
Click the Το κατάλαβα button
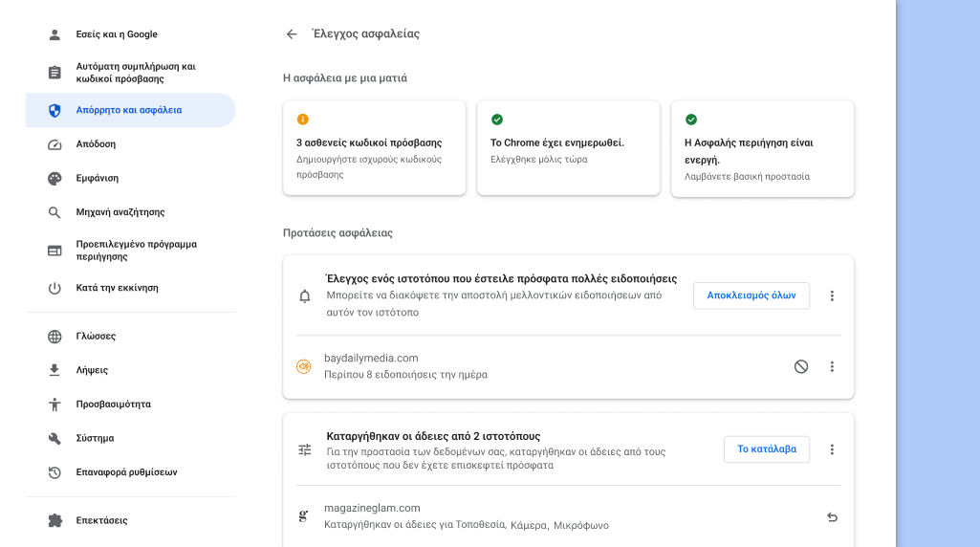tap(767, 449)
